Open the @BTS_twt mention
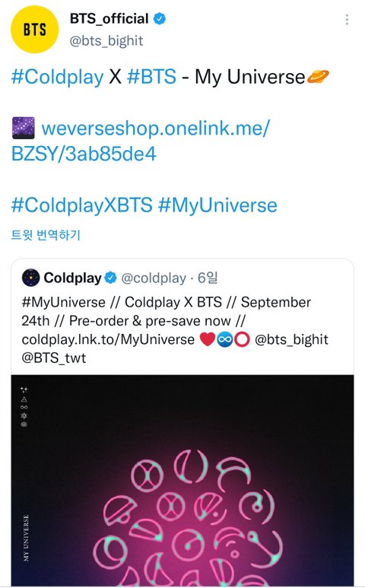The image size is (365, 588). [x=53, y=358]
